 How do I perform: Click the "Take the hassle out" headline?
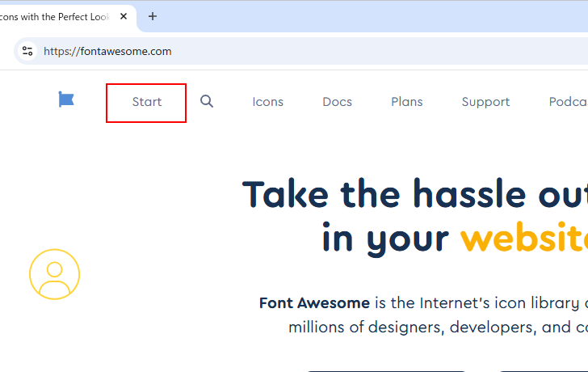tap(415, 194)
